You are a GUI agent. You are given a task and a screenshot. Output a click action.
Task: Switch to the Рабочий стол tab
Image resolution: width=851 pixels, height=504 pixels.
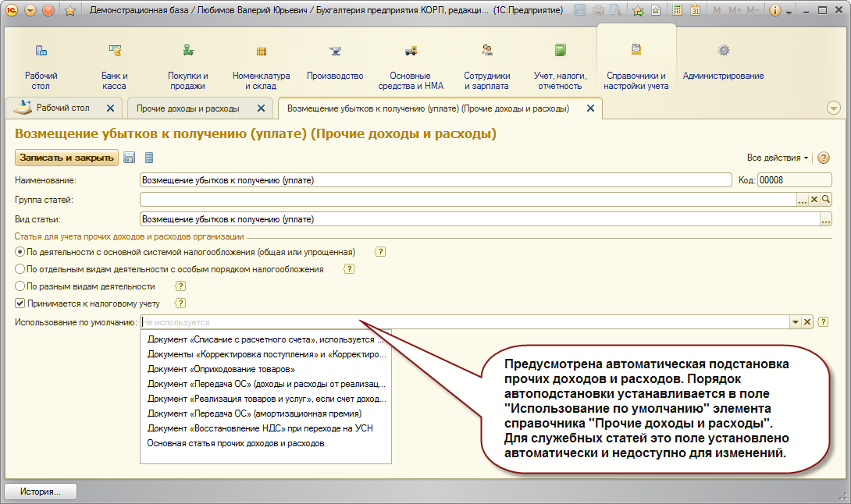click(62, 108)
